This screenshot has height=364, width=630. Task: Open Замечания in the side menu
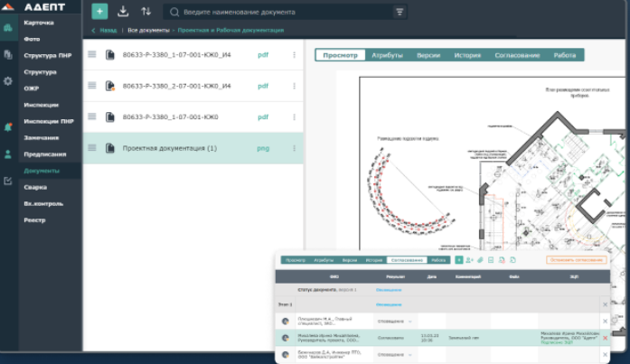click(x=41, y=137)
